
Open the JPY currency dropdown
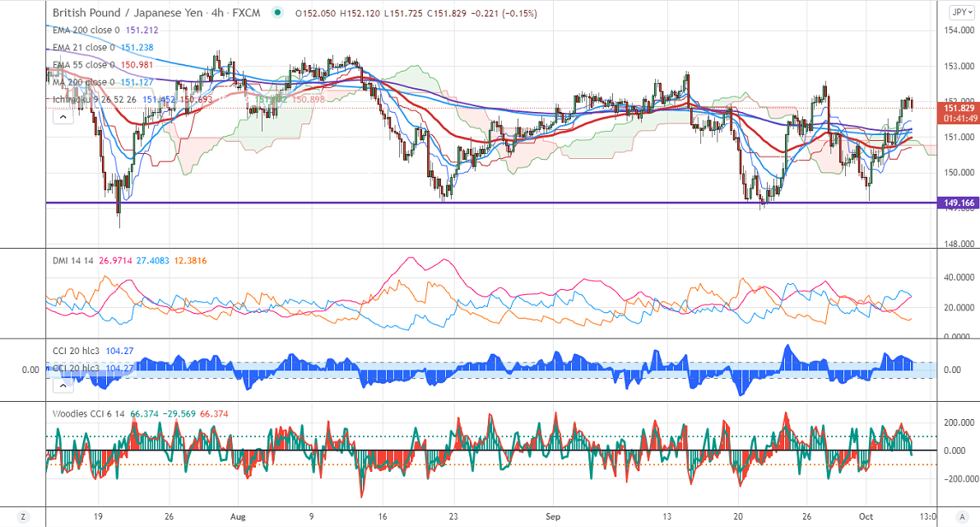(960, 12)
